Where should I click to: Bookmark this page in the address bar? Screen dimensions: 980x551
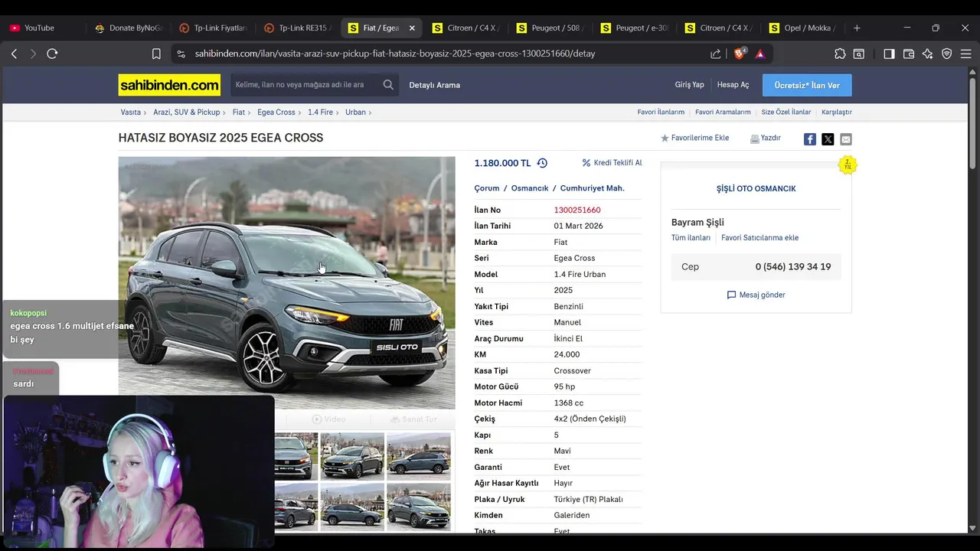(156, 54)
